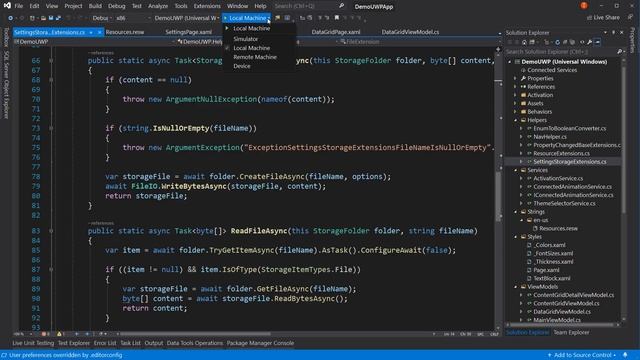Viewport: 640px width, 360px height.
Task: Collapse the if block at line 87
Action: [51, 269]
